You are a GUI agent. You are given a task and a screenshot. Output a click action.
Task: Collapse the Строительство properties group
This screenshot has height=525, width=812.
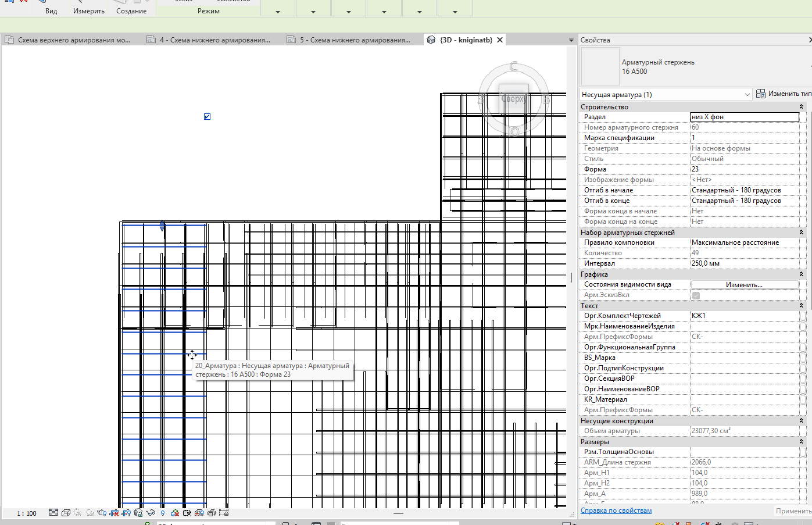pos(801,107)
